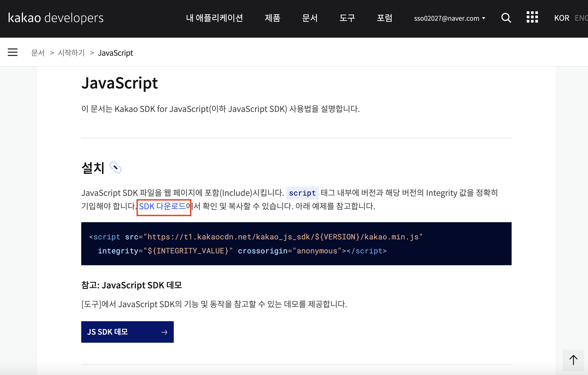588x375 pixels.
Task: Open 내 애플리케이션 menu
Action: pos(214,18)
